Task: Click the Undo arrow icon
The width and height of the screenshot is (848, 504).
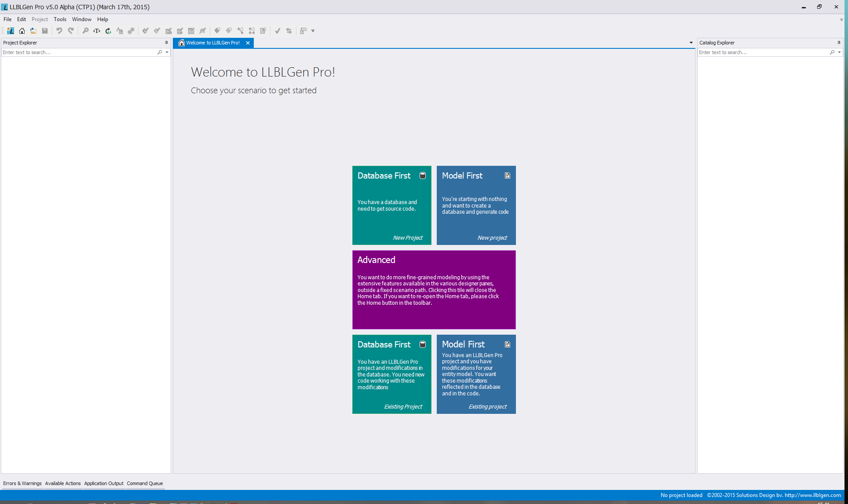Action: point(59,31)
